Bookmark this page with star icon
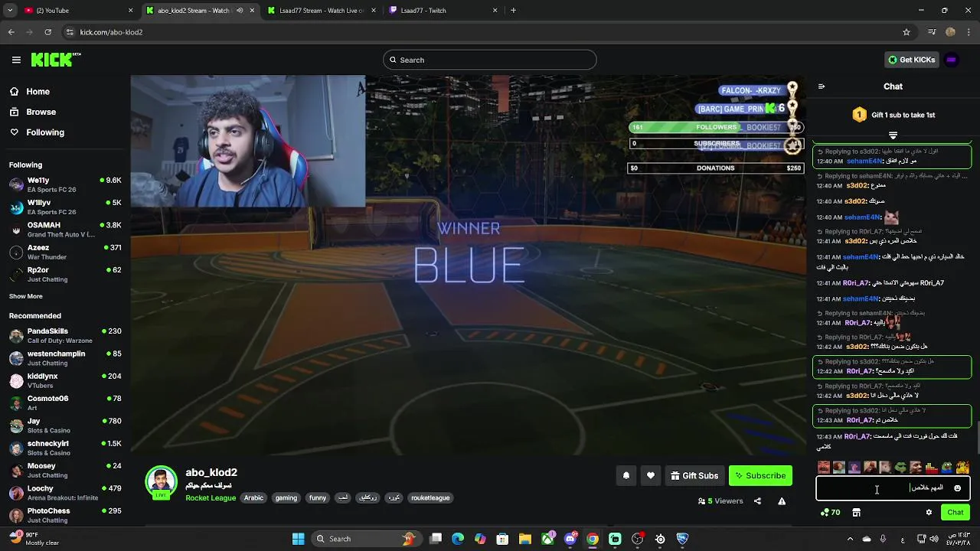 click(x=906, y=32)
